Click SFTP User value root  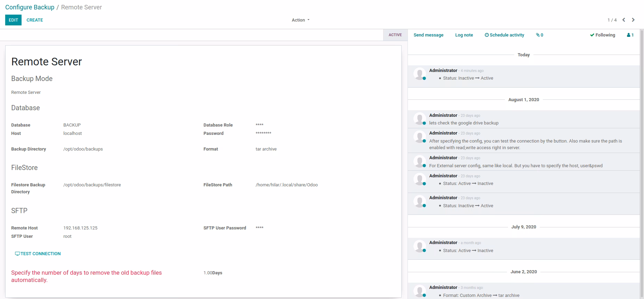pos(67,236)
